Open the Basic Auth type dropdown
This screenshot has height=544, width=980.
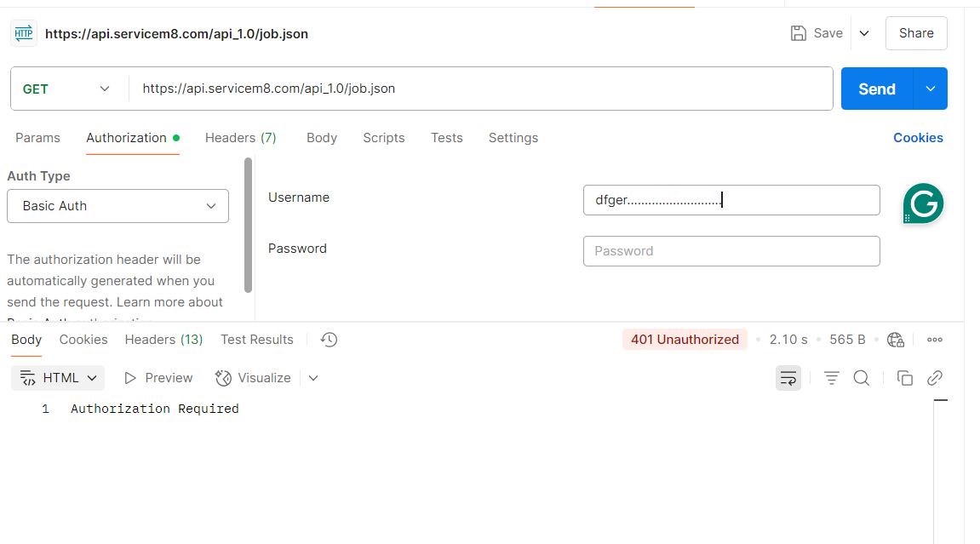tap(118, 206)
